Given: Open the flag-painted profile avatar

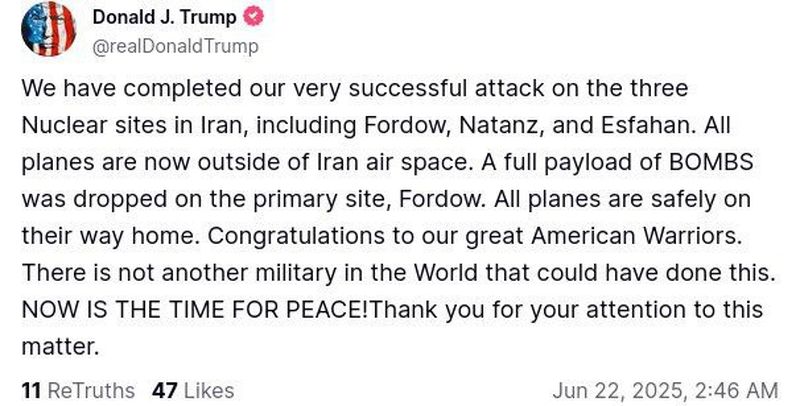Looking at the screenshot, I should click(x=48, y=29).
